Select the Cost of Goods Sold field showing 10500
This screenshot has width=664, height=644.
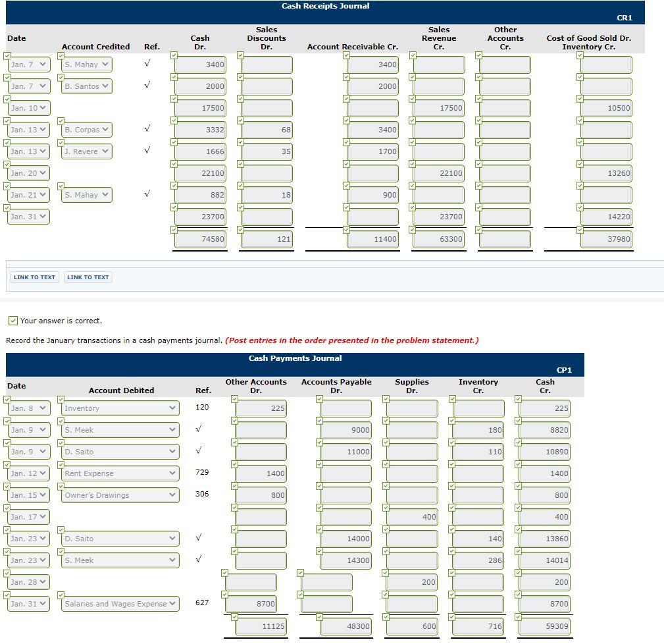point(605,108)
